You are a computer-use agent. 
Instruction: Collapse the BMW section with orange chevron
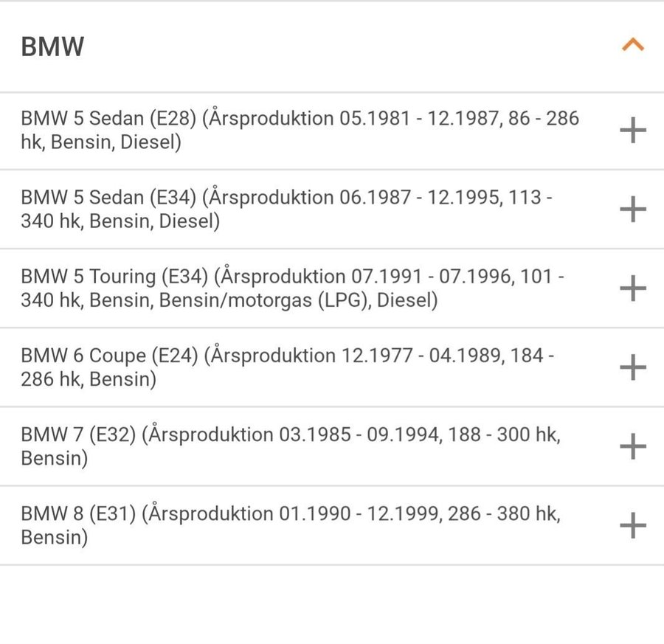click(x=632, y=46)
